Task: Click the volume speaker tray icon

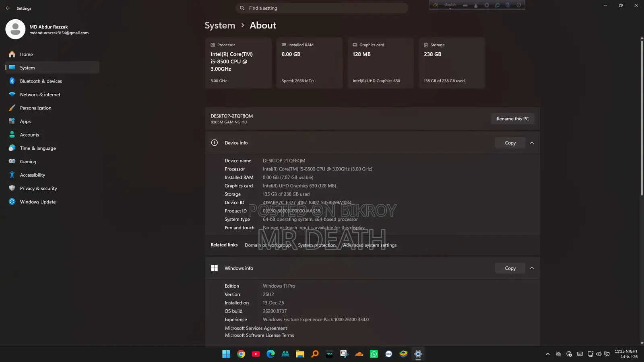Action: (599, 354)
